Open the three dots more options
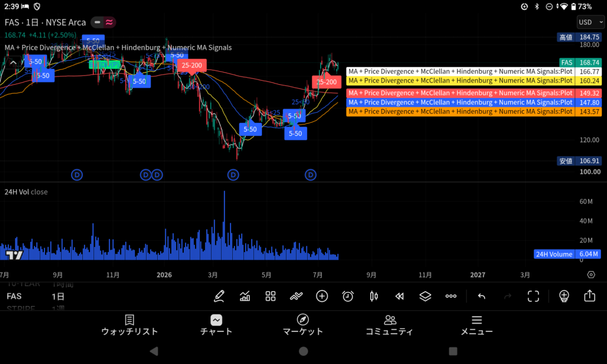 point(451,296)
